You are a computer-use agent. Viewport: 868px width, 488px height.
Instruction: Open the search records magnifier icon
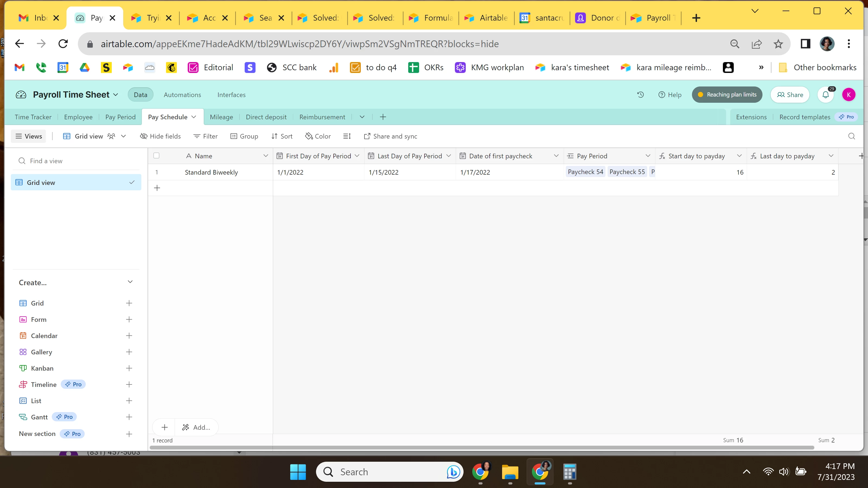[851, 136]
